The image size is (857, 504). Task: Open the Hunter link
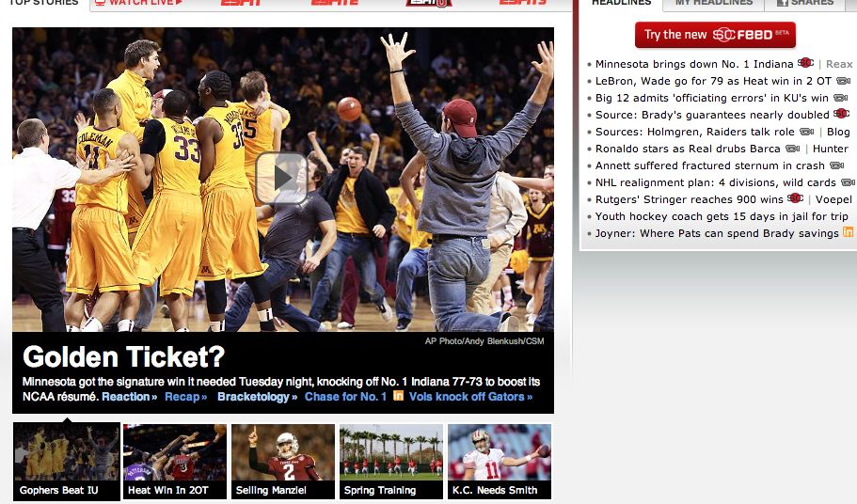click(x=831, y=149)
